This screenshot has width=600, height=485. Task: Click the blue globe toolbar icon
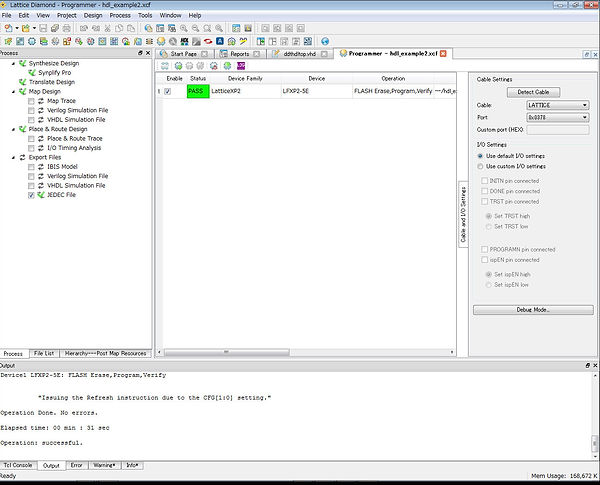pos(325,41)
